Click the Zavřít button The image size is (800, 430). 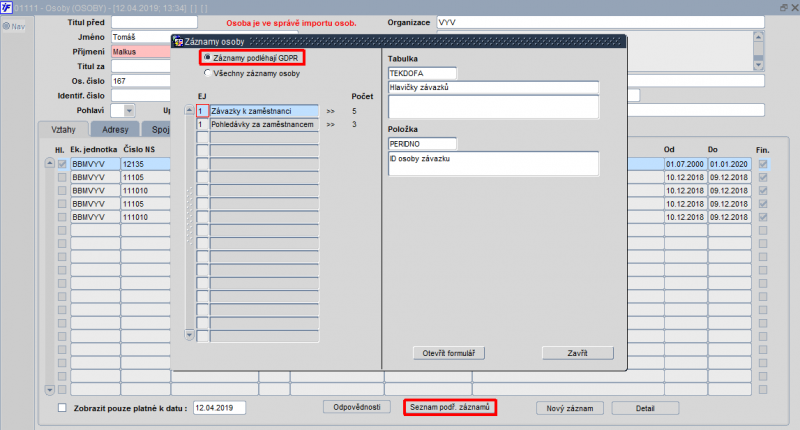click(578, 353)
